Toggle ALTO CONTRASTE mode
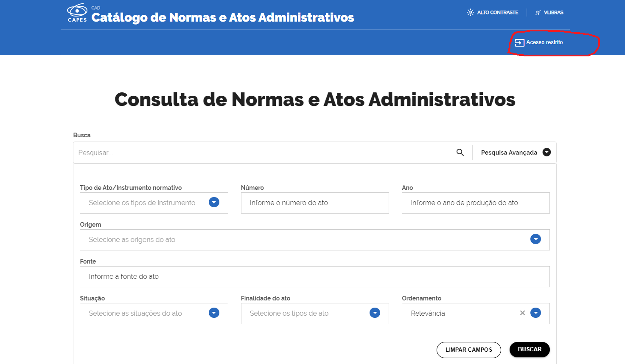Image resolution: width=625 pixels, height=364 pixels. coord(497,13)
